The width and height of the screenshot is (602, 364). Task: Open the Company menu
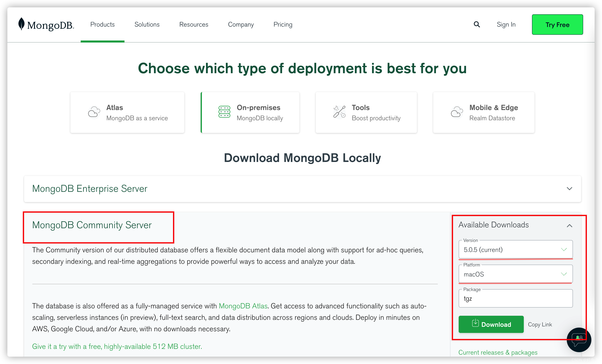click(x=241, y=24)
